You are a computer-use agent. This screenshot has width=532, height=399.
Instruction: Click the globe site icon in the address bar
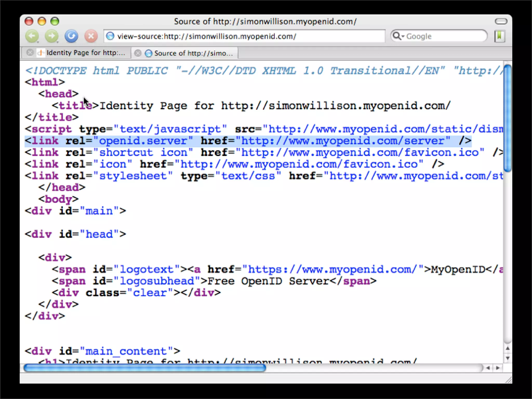(x=110, y=36)
